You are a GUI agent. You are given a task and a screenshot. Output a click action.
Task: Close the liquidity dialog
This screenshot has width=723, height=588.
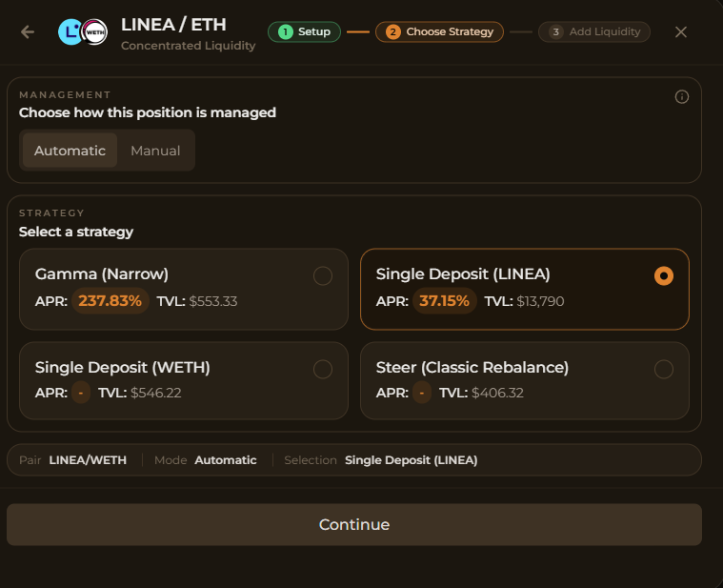[x=680, y=31]
